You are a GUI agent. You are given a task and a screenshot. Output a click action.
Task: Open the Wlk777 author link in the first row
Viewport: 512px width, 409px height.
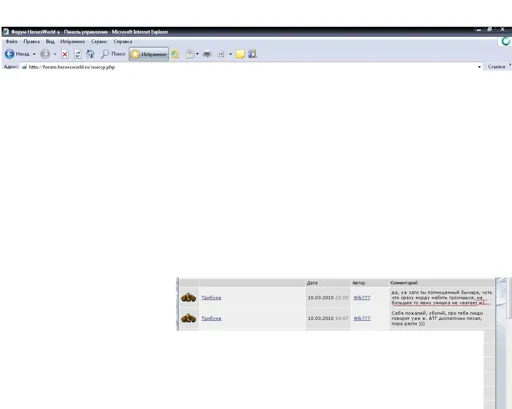(x=362, y=298)
